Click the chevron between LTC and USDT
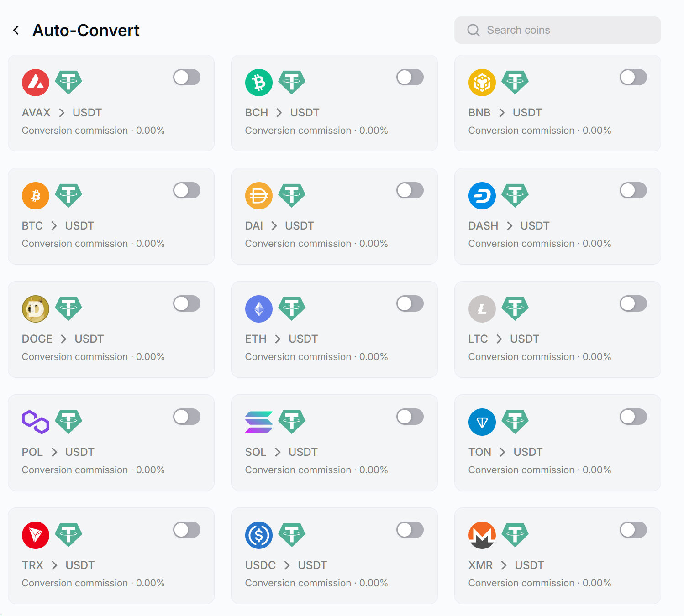Screen dimensions: 684x616 pos(499,339)
